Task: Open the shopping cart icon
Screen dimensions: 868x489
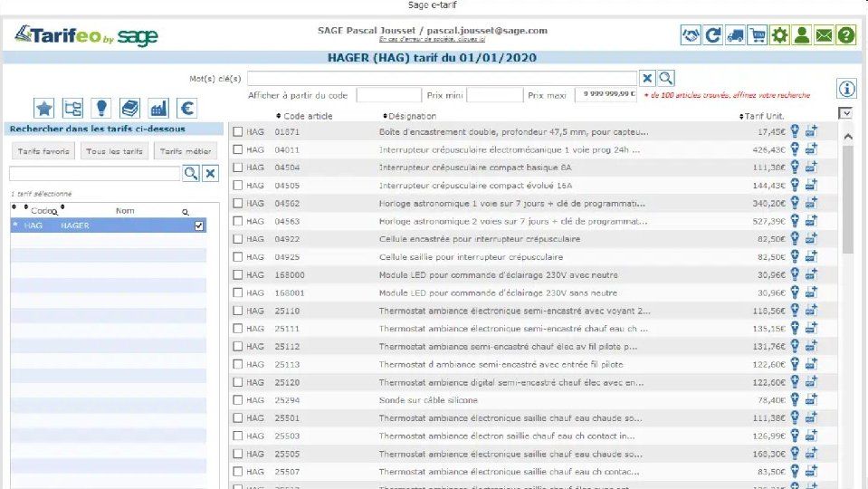Action: point(758,35)
